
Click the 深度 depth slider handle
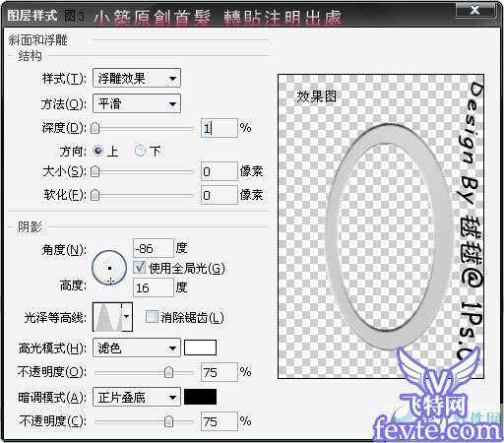pos(95,128)
